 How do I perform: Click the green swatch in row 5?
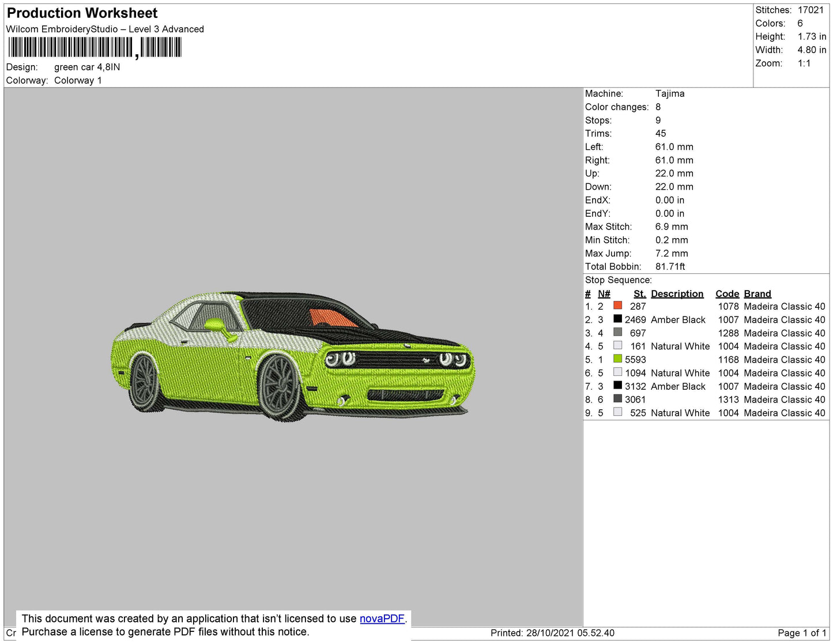coord(618,359)
